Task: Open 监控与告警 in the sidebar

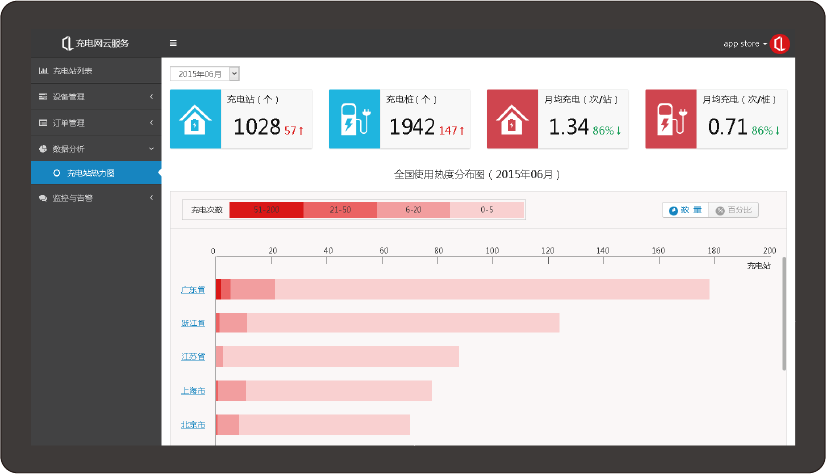Action: point(95,198)
